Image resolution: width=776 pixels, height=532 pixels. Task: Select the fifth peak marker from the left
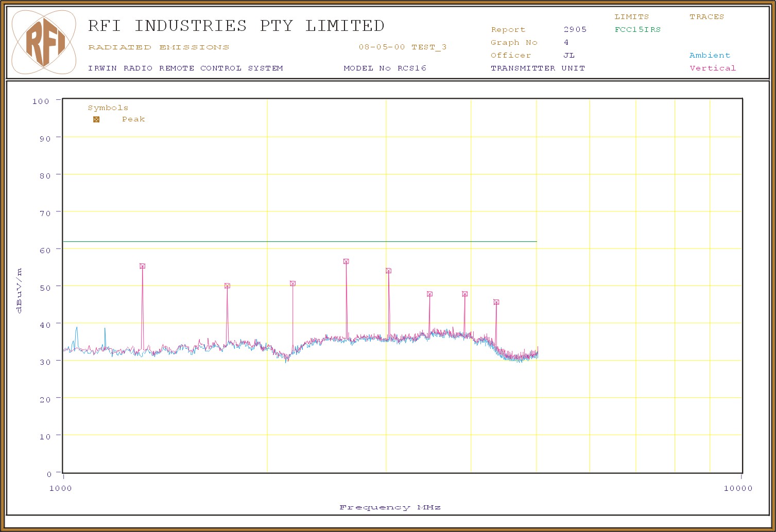[388, 271]
